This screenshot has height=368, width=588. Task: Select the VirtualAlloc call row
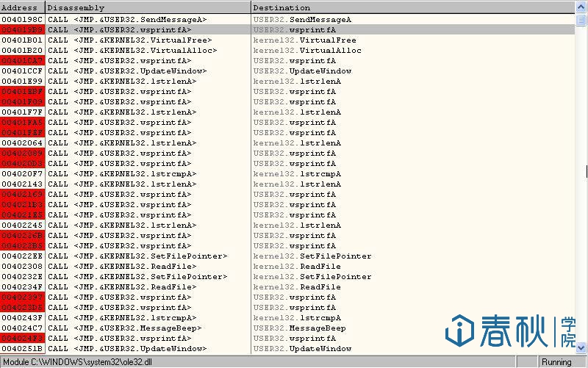pyautogui.click(x=146, y=50)
